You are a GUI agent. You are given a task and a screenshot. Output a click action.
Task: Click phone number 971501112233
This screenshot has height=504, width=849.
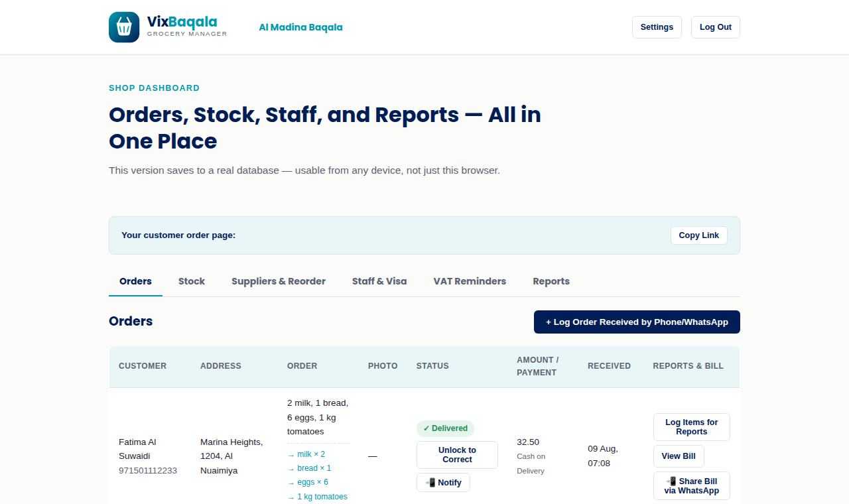[x=148, y=471]
